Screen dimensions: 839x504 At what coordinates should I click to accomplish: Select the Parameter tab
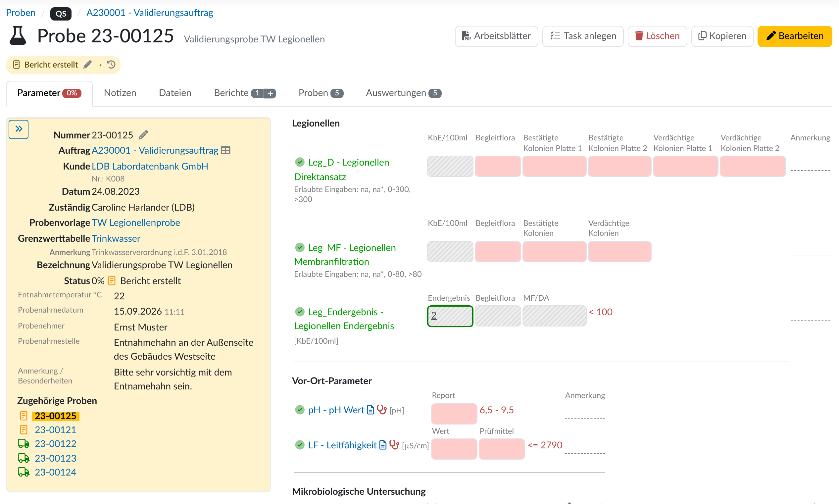(49, 93)
